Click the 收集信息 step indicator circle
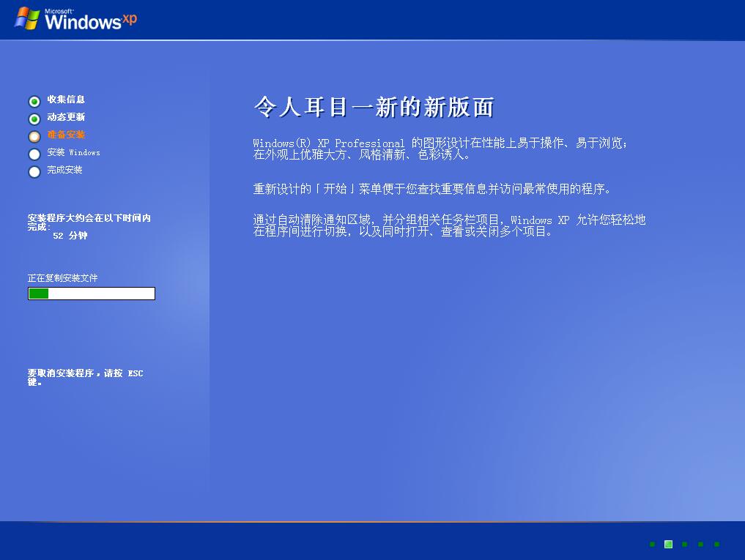This screenshot has height=560, width=745. pos(34,101)
